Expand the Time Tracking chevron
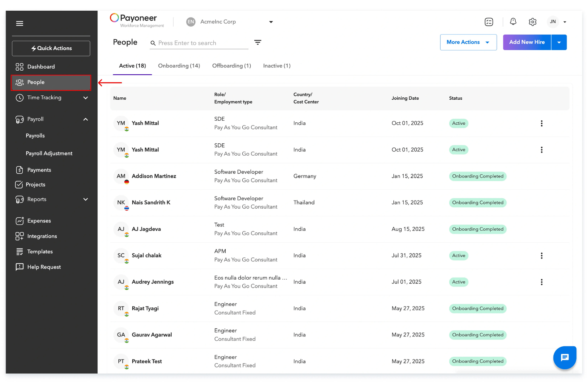The image size is (588, 392). coord(85,98)
